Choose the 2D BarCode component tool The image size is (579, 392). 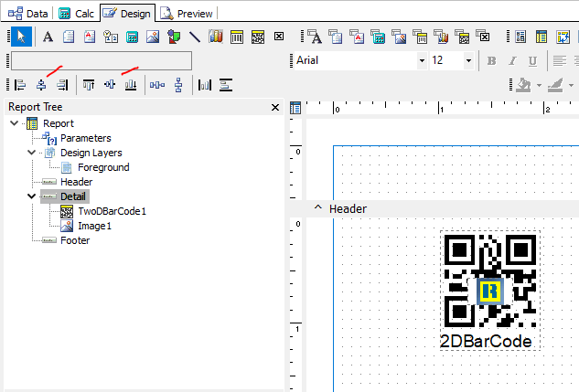point(258,37)
